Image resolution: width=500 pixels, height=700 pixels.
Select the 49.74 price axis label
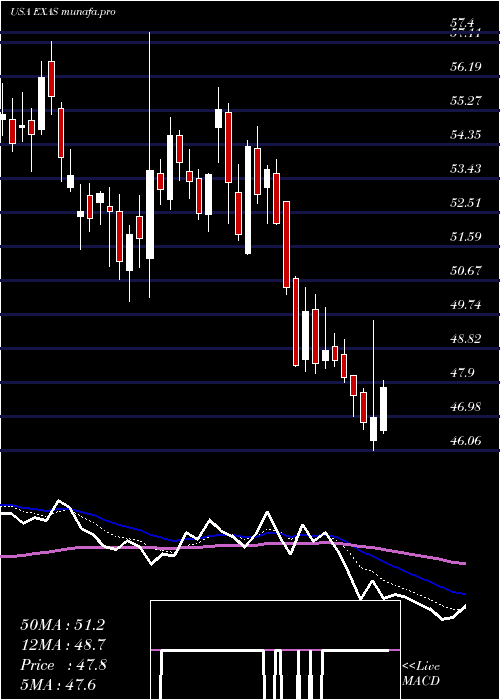466,305
